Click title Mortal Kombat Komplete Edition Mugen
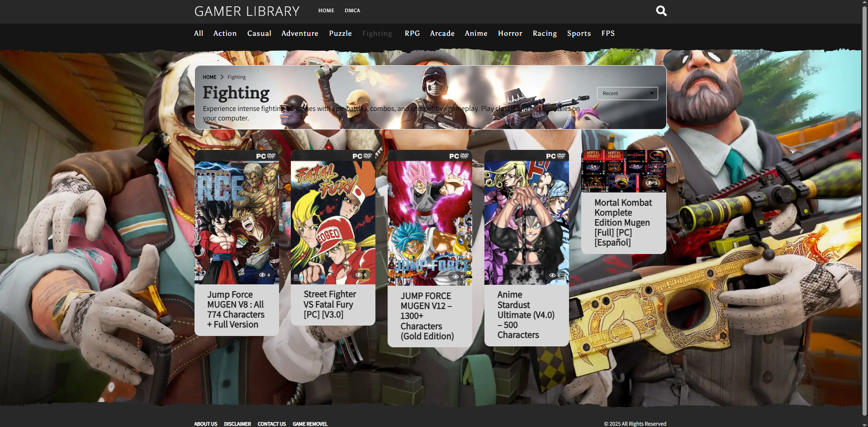 623,222
